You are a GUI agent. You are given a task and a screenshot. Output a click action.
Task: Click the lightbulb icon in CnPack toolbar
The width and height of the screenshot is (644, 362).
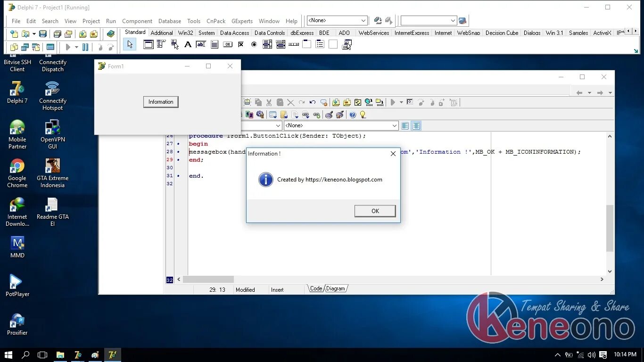pyautogui.click(x=363, y=115)
